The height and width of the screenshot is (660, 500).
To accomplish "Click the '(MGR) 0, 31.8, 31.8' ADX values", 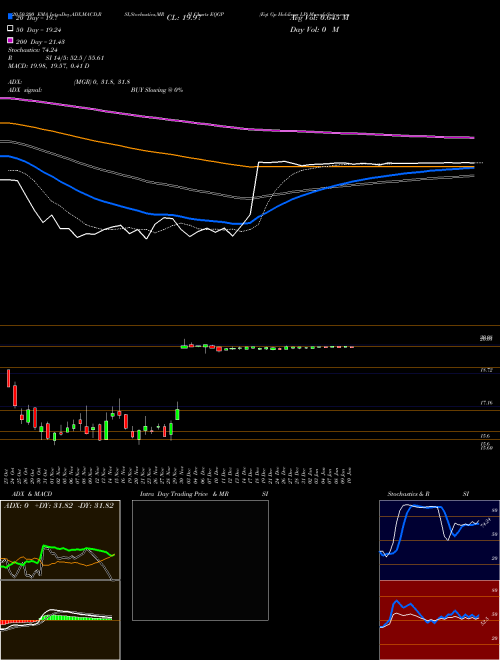I will [x=102, y=82].
